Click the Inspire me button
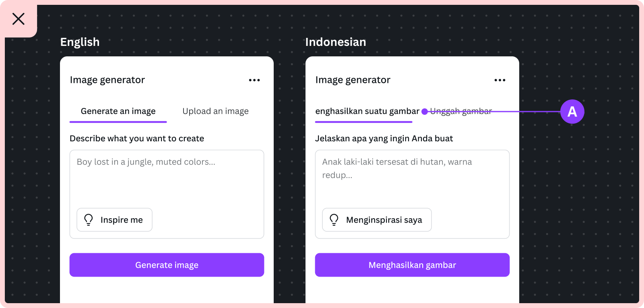The image size is (644, 308). tap(114, 220)
